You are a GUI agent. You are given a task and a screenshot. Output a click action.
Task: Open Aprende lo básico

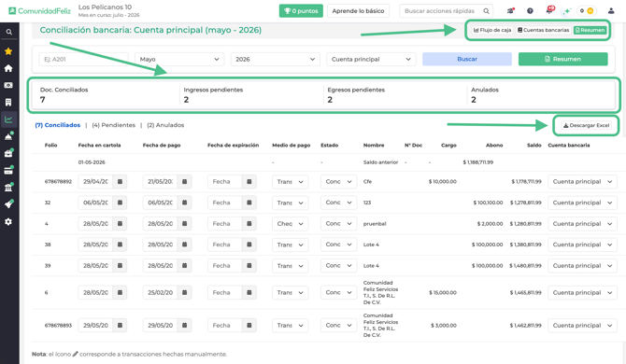pos(358,11)
